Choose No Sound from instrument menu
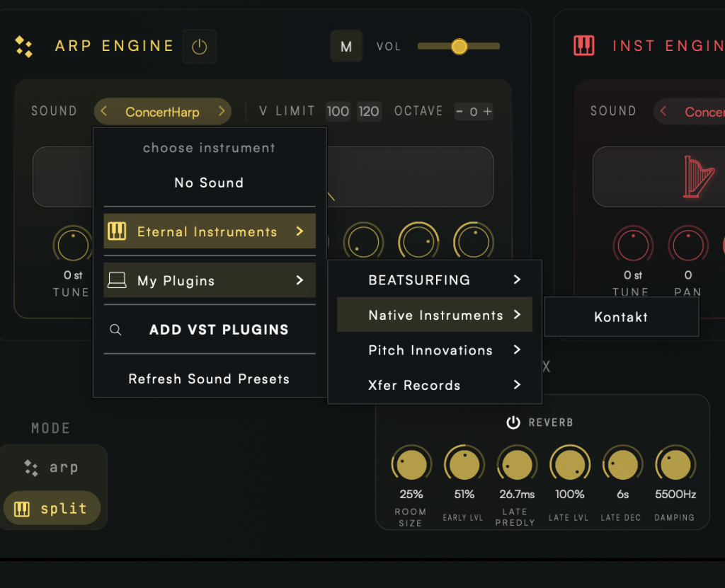 click(x=209, y=183)
